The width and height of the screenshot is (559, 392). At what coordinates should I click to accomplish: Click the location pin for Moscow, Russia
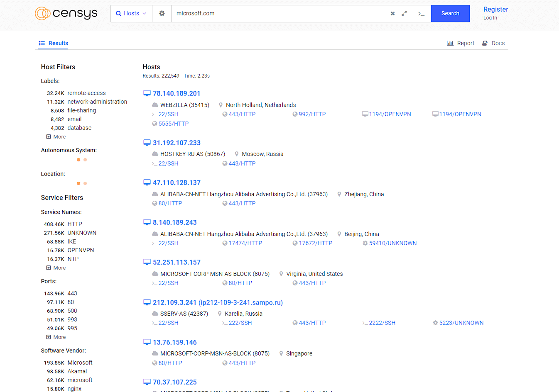(x=236, y=153)
